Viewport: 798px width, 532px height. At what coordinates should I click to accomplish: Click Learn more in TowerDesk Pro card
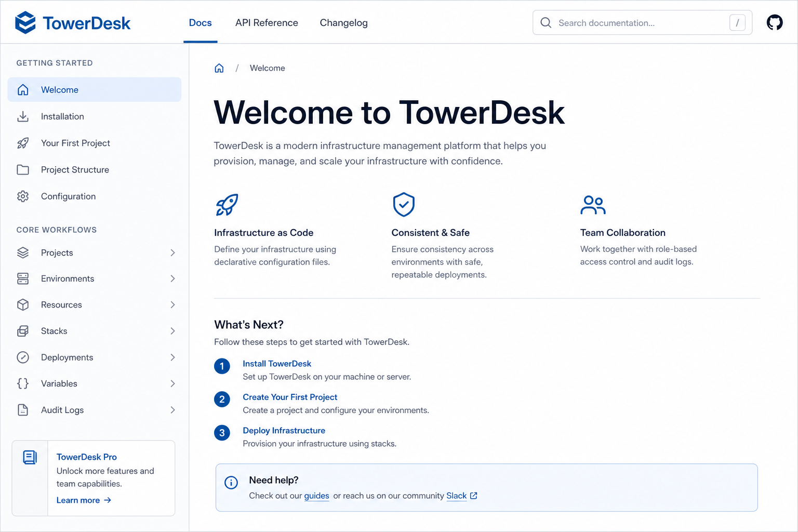[x=84, y=500]
